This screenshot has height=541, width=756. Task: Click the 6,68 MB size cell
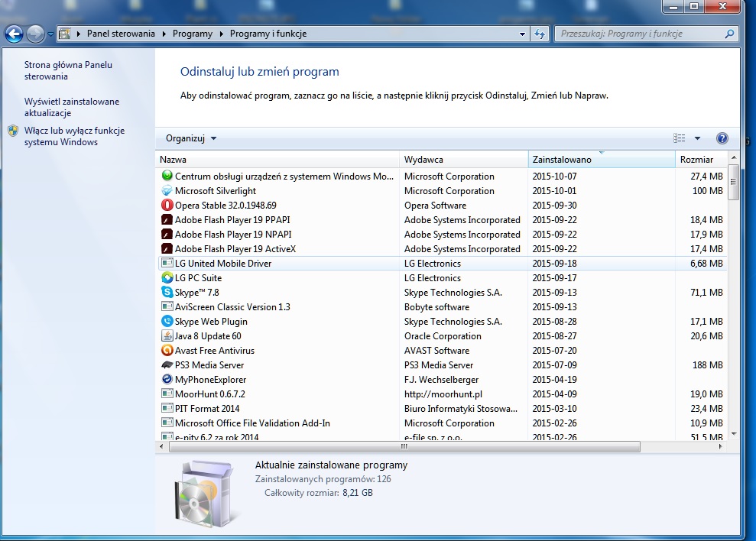click(706, 264)
